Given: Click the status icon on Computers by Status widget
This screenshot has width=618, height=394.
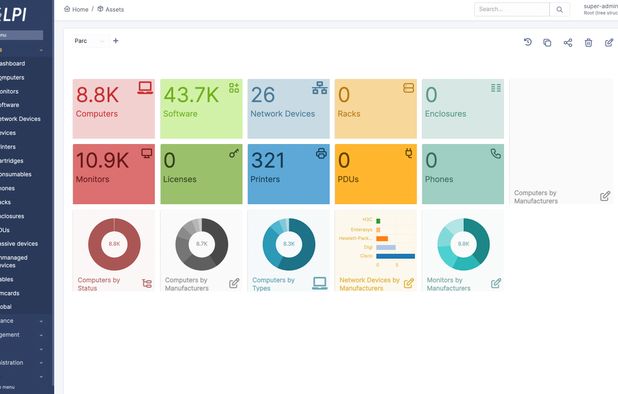Looking at the screenshot, I should point(147,283).
